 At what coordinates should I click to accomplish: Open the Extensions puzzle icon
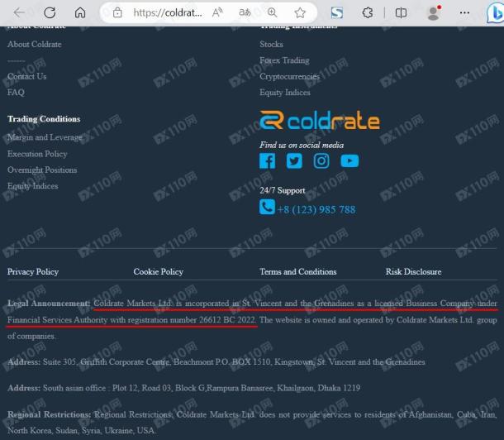pos(368,13)
